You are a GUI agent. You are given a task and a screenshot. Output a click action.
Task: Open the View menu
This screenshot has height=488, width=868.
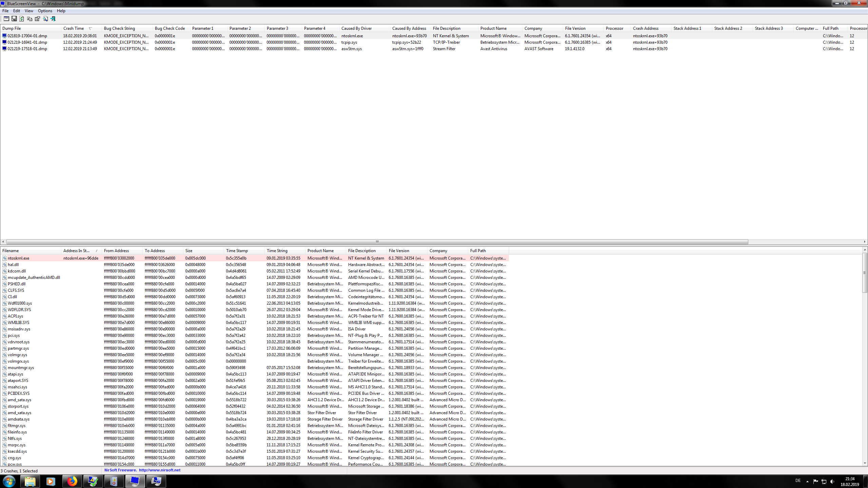(29, 11)
